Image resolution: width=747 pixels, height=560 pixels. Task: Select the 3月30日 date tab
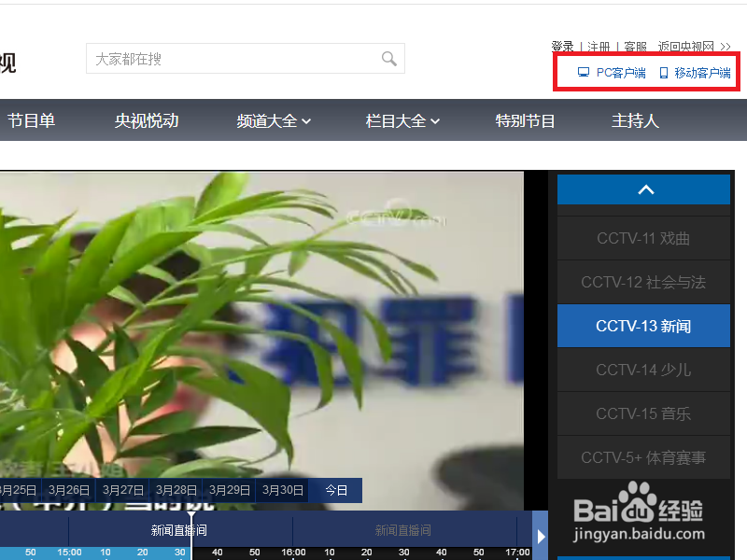point(283,491)
